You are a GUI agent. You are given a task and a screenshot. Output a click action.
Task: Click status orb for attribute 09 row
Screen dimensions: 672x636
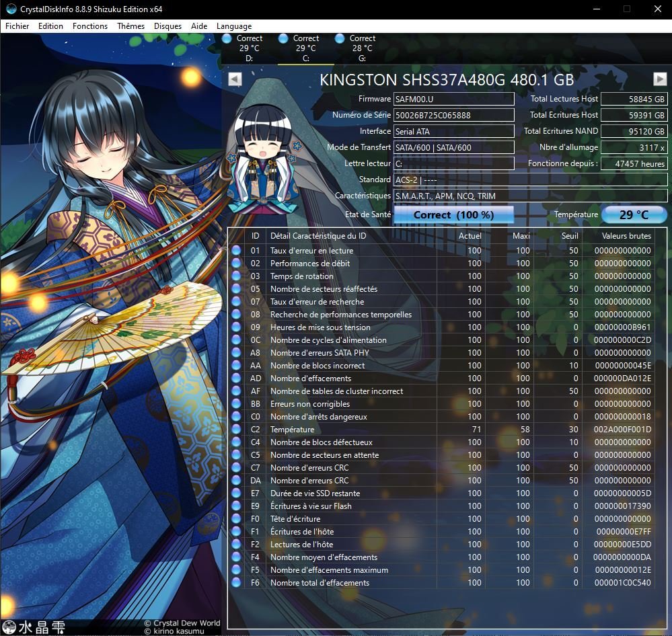tap(236, 327)
